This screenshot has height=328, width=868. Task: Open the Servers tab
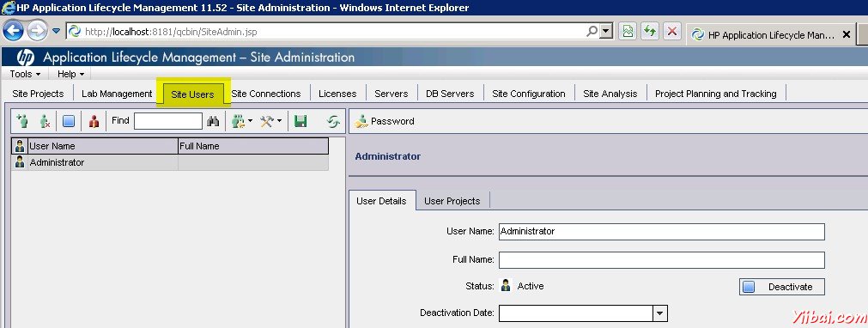click(x=392, y=94)
